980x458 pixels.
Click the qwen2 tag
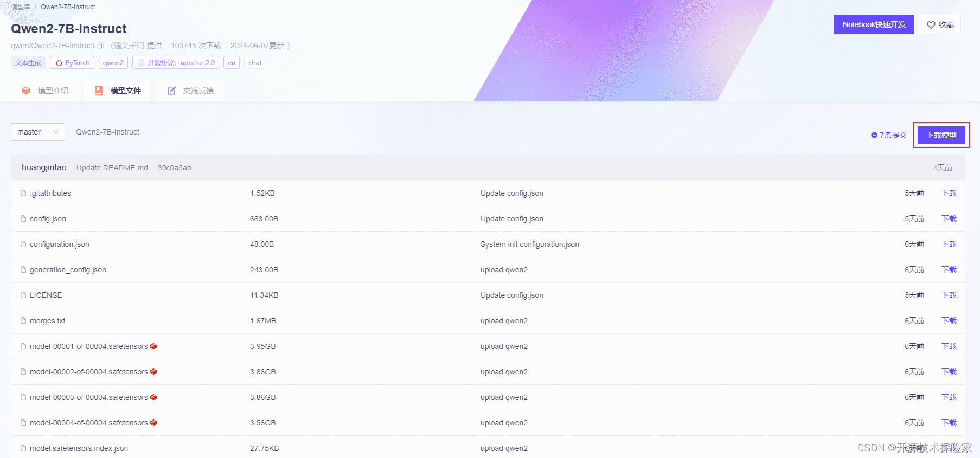point(113,63)
